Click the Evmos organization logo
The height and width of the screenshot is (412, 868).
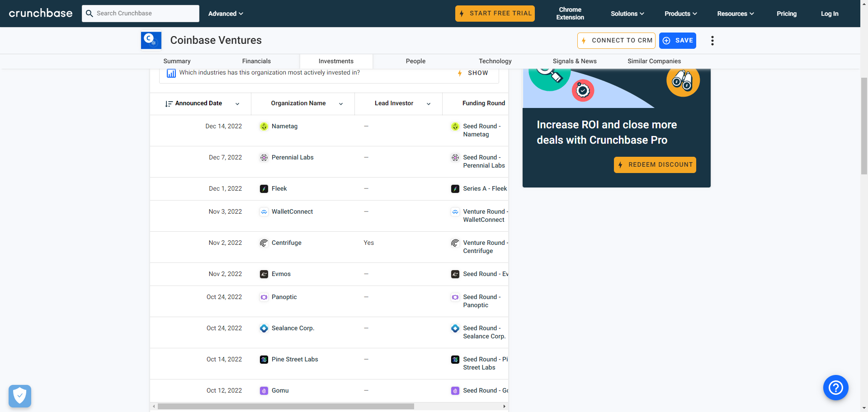264,274
